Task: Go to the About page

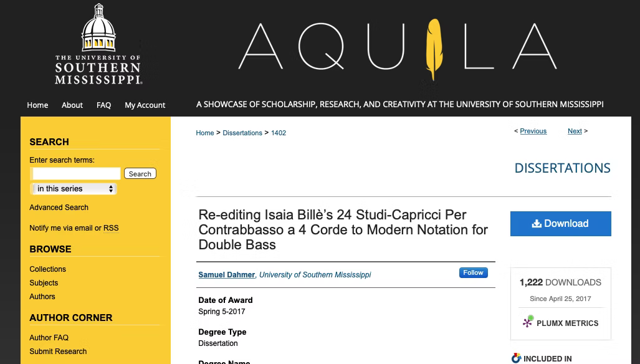Action: click(72, 105)
